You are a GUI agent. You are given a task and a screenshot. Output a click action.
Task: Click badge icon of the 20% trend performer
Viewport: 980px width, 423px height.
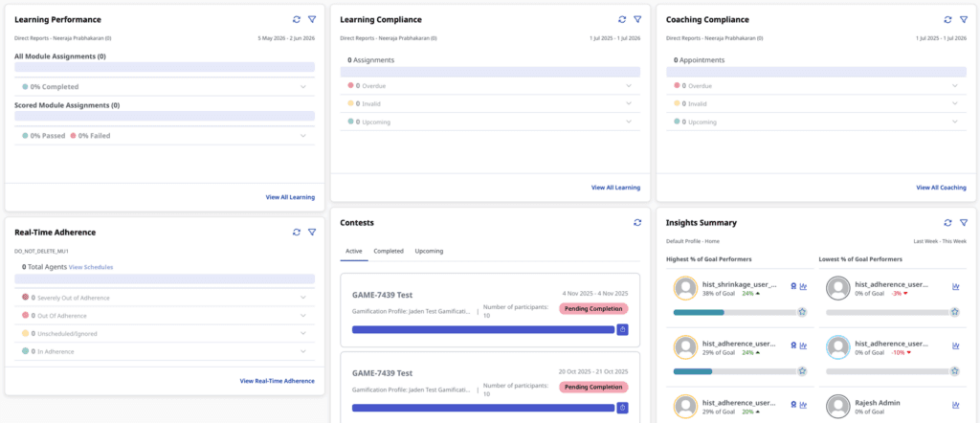[793, 406]
